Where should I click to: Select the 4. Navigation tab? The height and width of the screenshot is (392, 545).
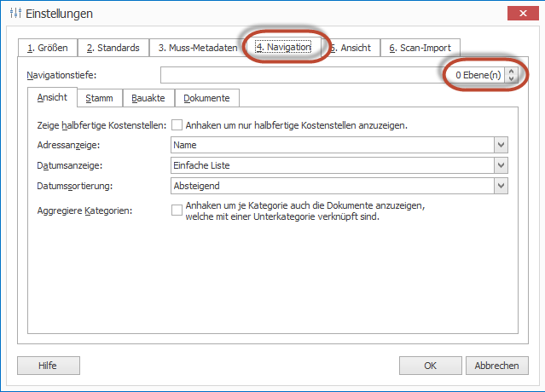tap(283, 48)
